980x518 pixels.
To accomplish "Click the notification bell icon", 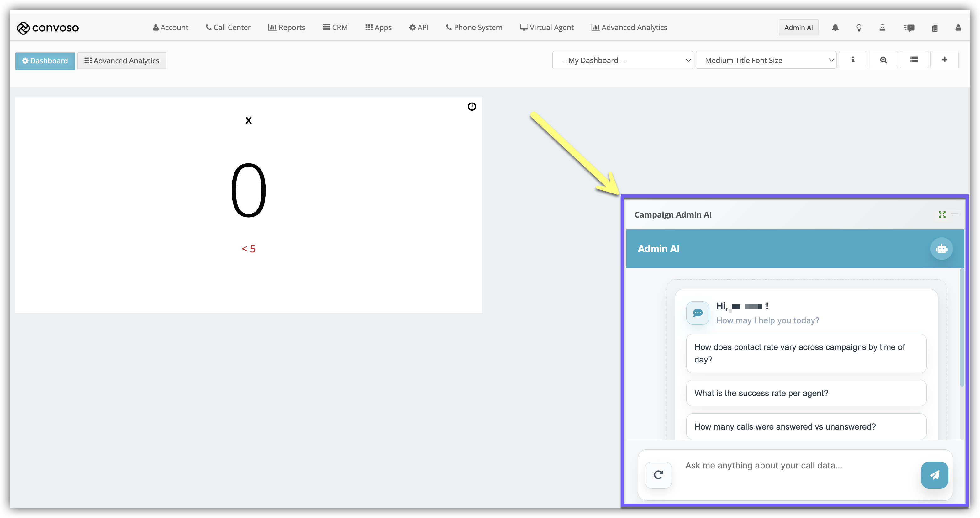I will [835, 28].
